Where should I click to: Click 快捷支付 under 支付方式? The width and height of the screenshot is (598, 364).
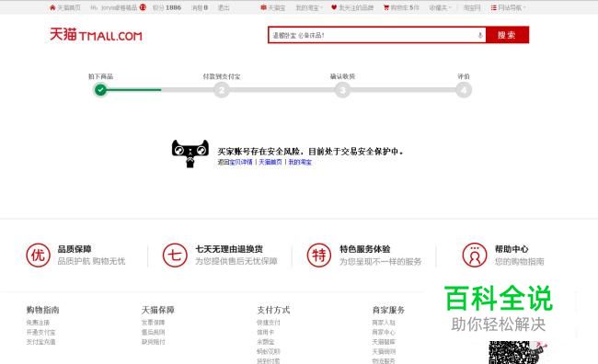pos(269,323)
